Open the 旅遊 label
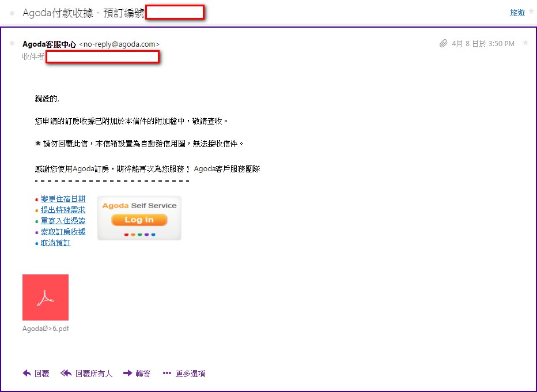The width and height of the screenshot is (537, 392). tap(517, 13)
